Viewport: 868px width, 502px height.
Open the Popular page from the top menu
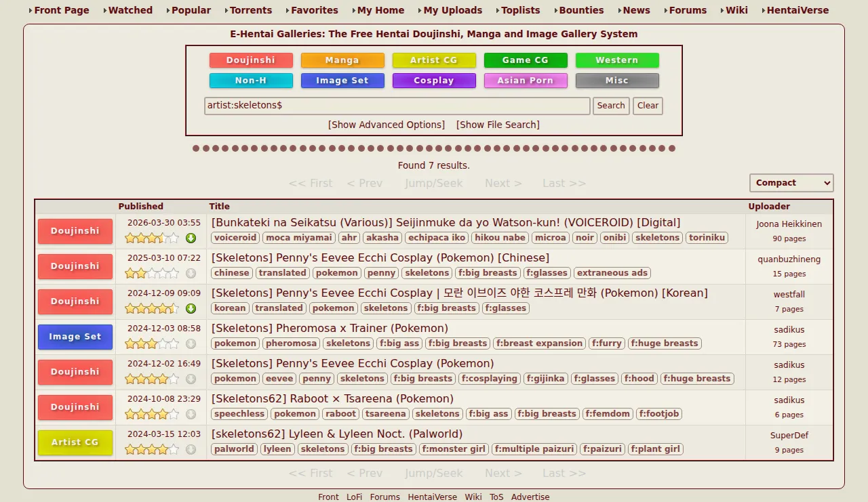191,10
